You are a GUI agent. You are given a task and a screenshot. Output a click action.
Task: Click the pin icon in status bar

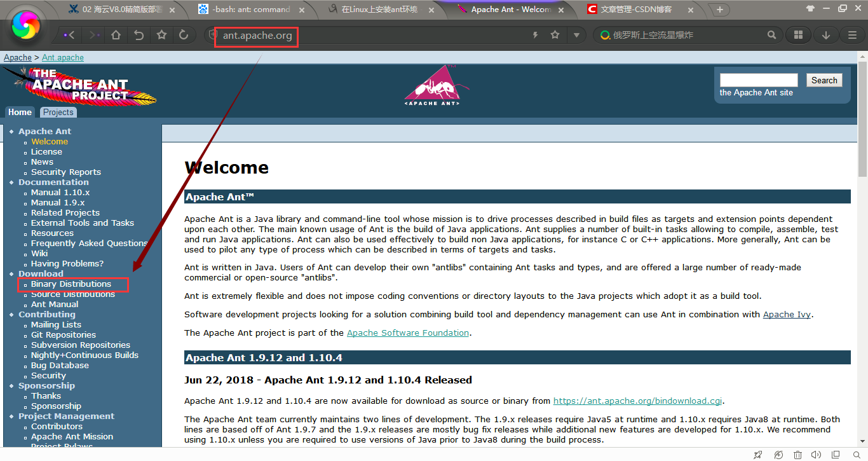click(757, 455)
